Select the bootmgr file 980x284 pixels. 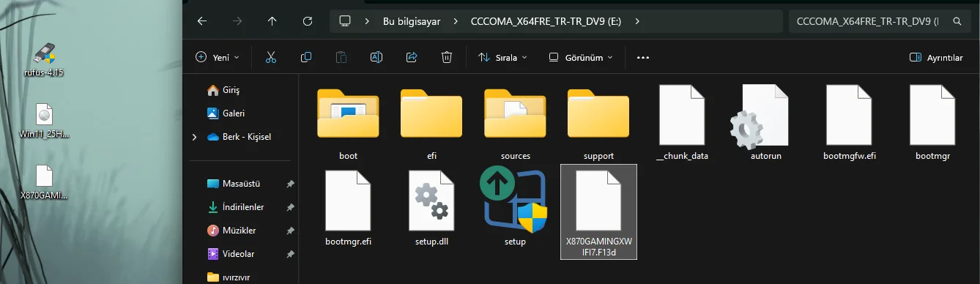click(932, 123)
